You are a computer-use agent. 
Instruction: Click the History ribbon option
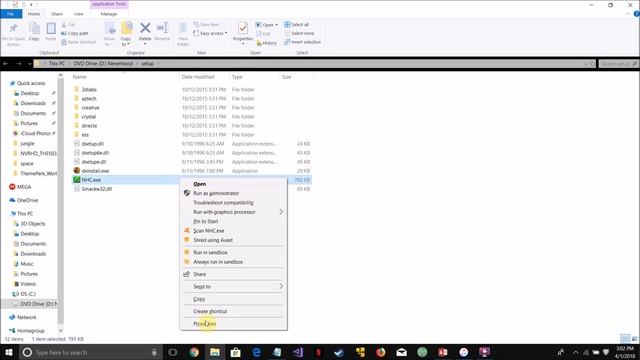[x=267, y=43]
